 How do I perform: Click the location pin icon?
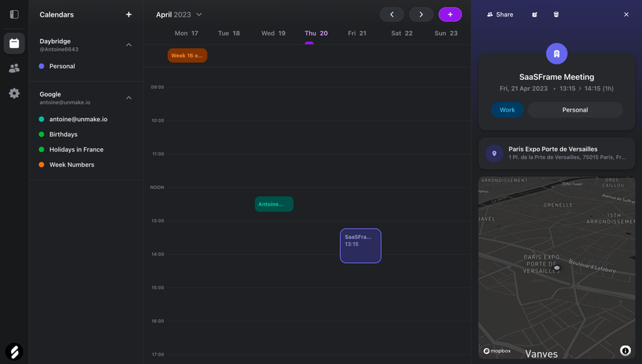tap(494, 153)
